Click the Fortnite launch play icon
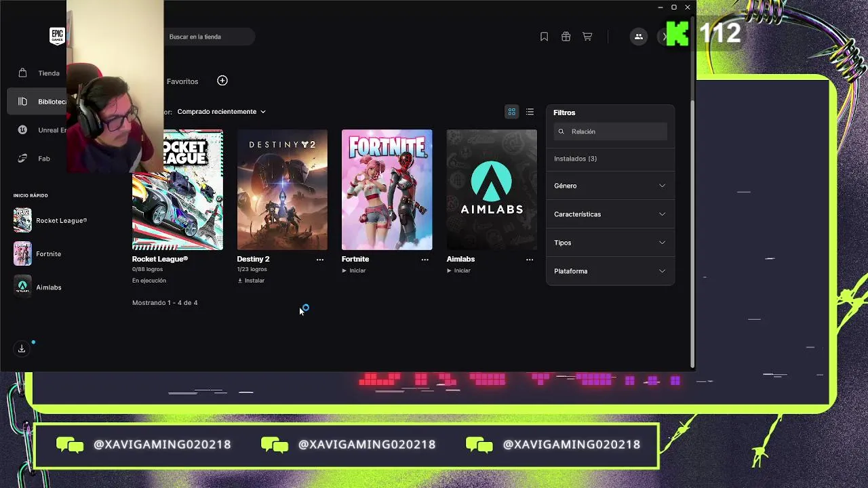 [344, 270]
